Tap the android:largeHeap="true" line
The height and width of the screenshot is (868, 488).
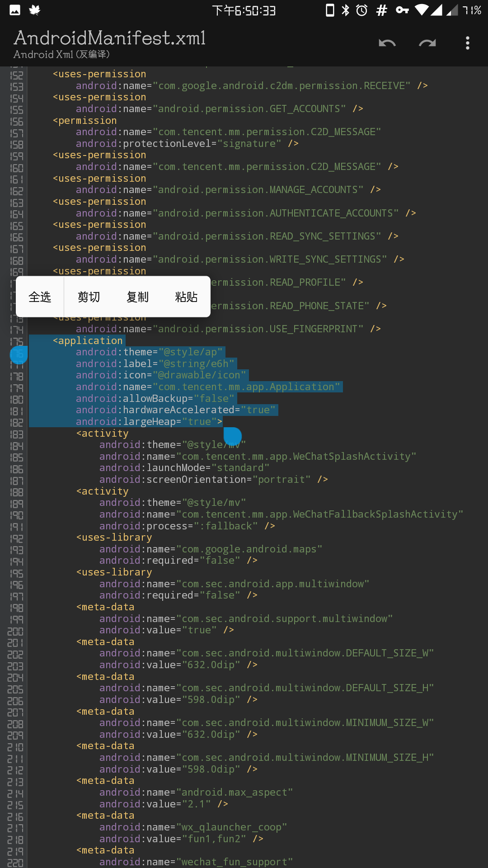coord(149,422)
